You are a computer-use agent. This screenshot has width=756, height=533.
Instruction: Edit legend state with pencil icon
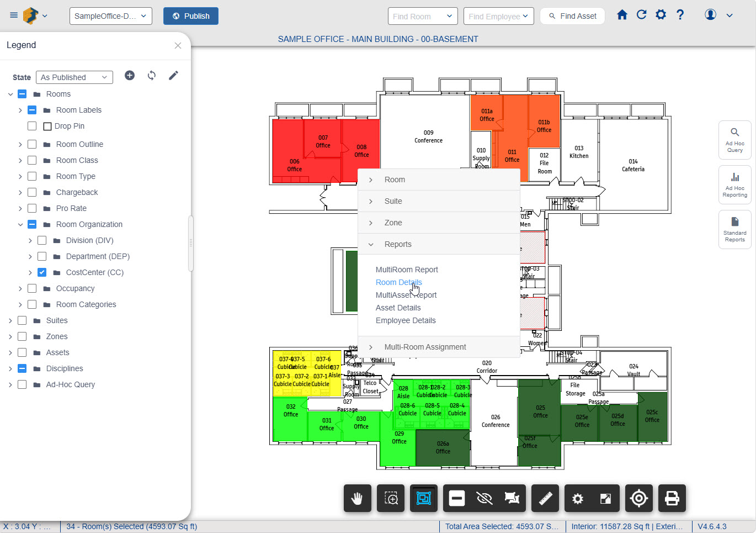point(173,76)
